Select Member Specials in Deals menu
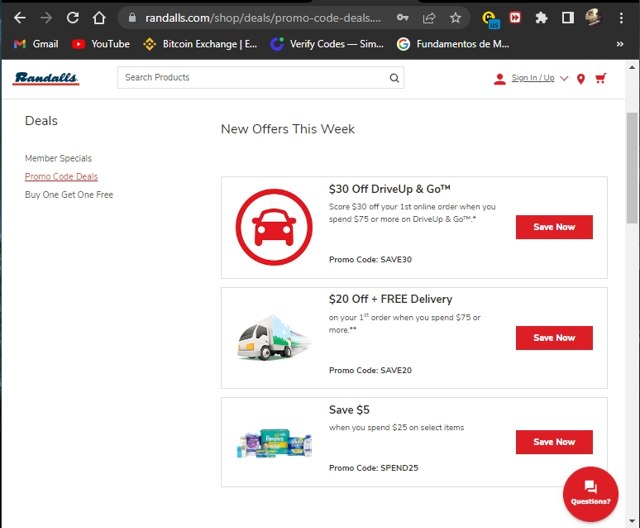Viewport: 640px width, 528px height. point(58,158)
